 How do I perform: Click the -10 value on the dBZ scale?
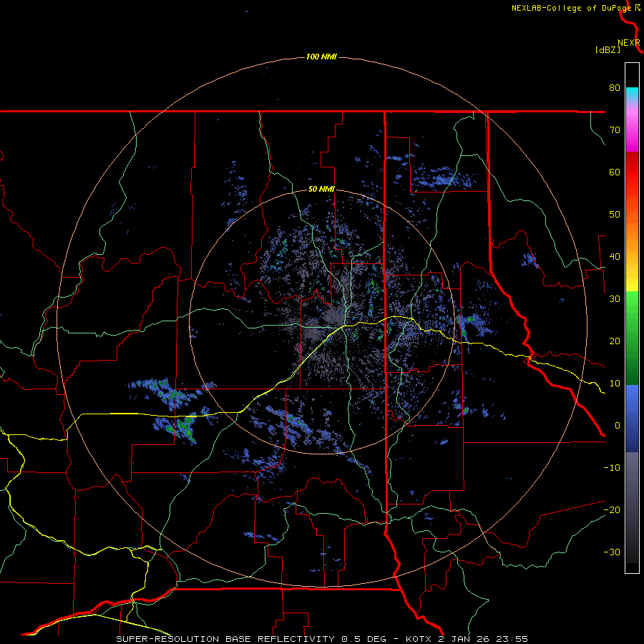pos(612,468)
